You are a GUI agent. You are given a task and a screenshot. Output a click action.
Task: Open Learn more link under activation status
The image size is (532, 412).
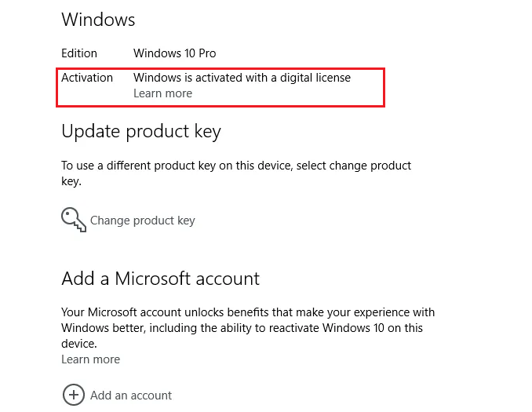tap(163, 93)
